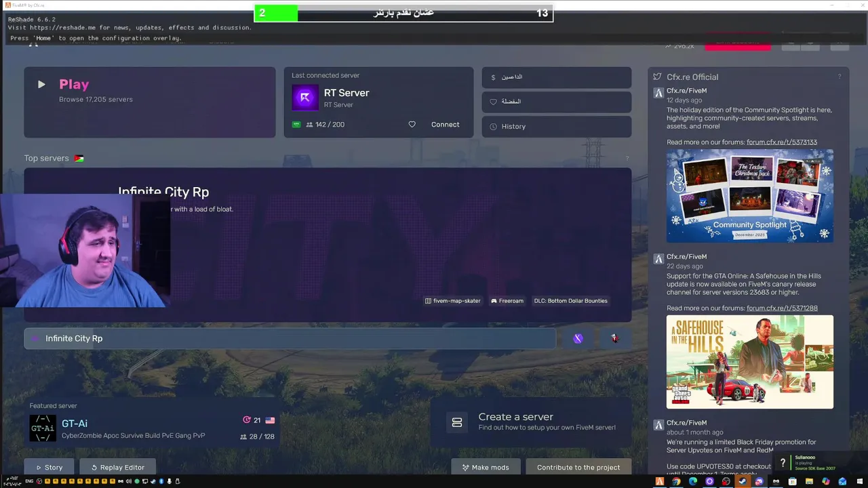Click RT Server player count 142 / 200

[x=325, y=125]
